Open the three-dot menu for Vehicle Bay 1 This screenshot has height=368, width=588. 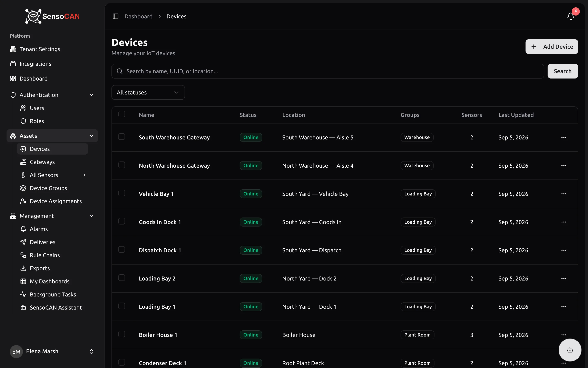pos(564,194)
